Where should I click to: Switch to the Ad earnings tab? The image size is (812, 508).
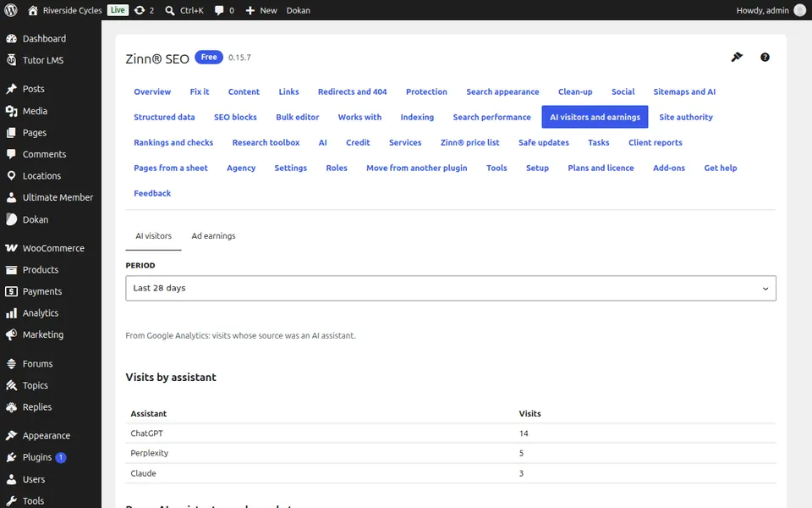pos(213,235)
